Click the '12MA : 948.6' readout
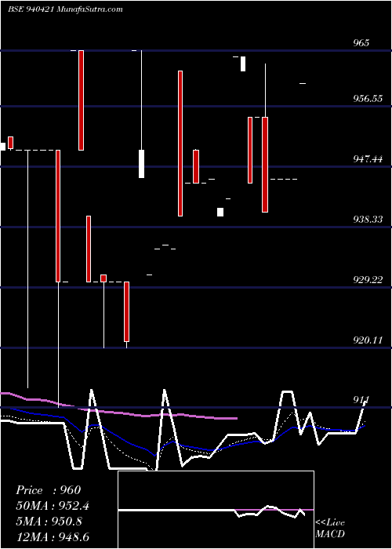The image size is (392, 549). 53,536
